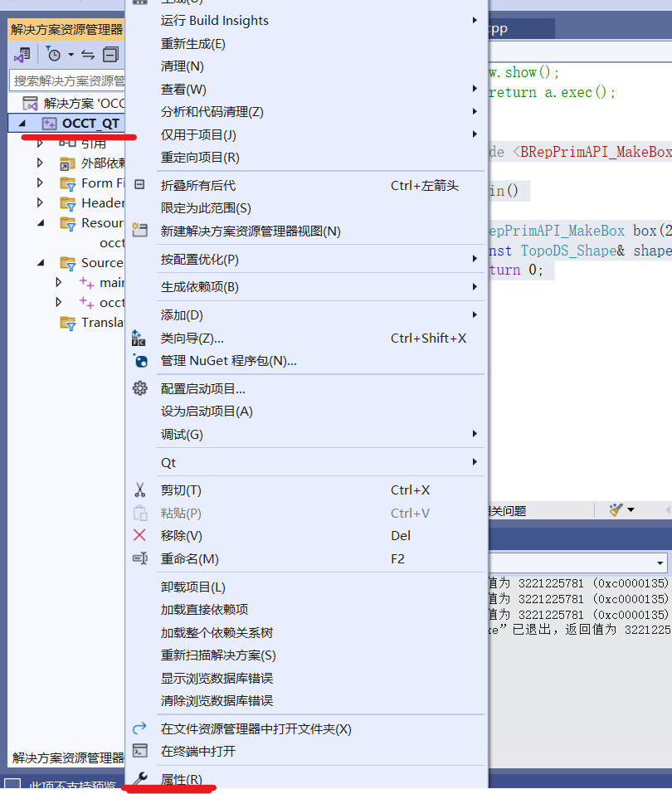Click the sync with active document icon

coord(88,55)
